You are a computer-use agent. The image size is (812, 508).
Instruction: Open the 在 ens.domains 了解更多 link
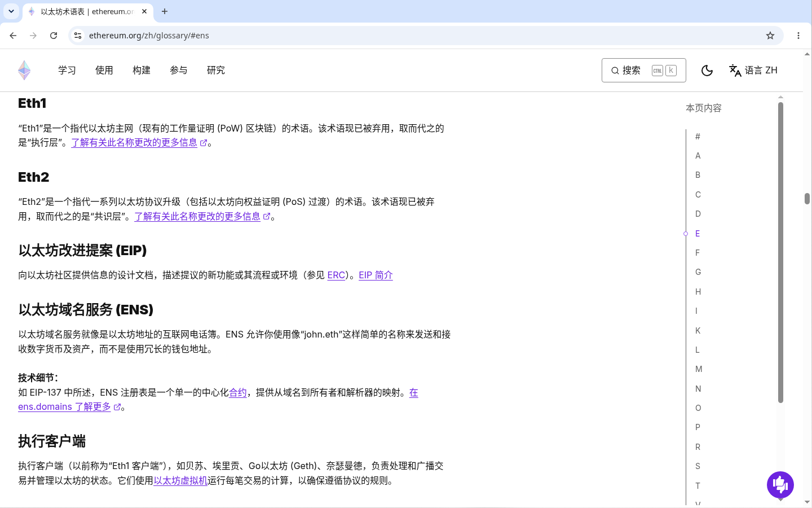tap(70, 407)
